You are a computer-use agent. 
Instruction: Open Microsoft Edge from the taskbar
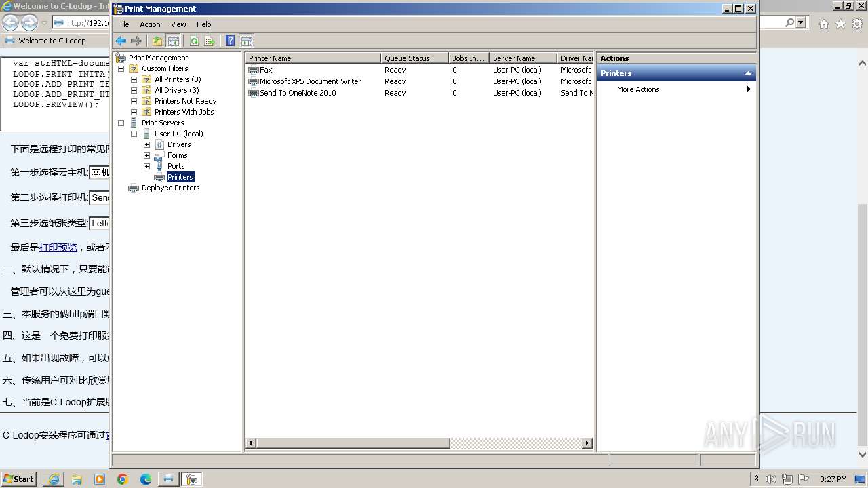pos(146,479)
